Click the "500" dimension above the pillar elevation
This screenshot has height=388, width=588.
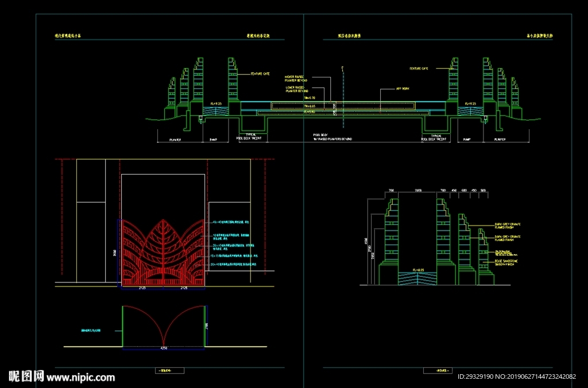coord(483,191)
